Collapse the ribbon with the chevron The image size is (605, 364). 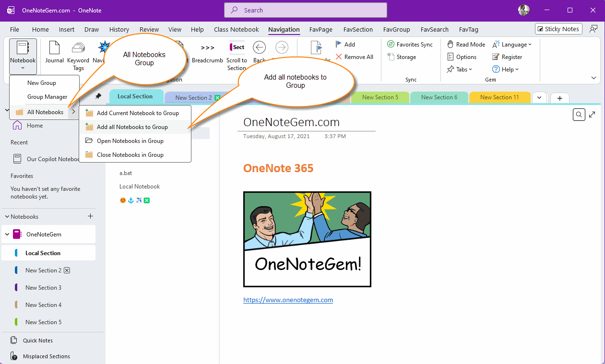(594, 78)
